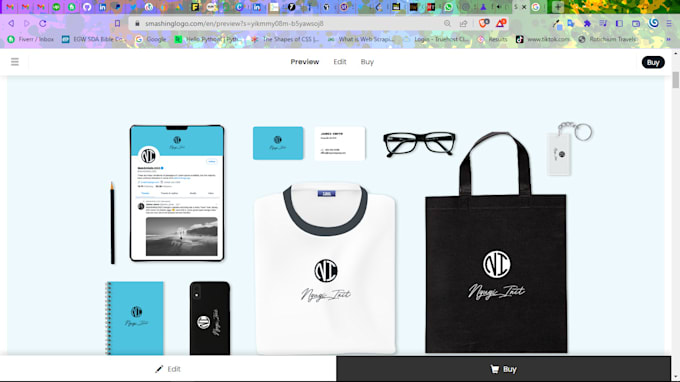This screenshot has width=680, height=382.
Task: Switch to the Google tab after the current tab
Action: (536, 7)
